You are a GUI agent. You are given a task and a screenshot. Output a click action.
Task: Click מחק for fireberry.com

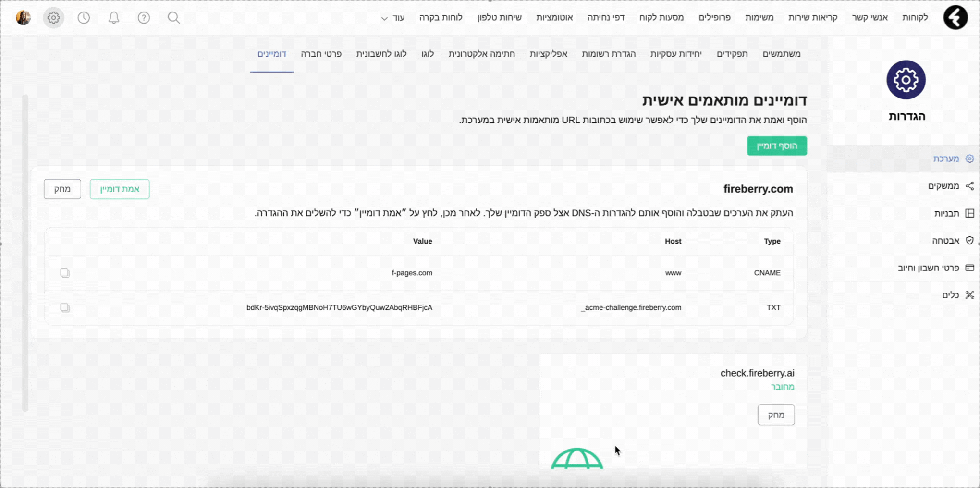(62, 189)
